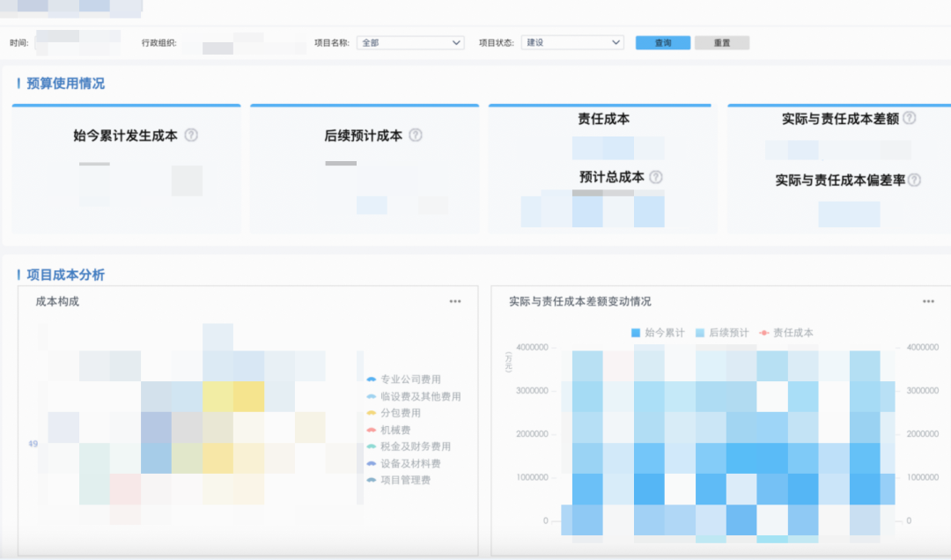Toggle 后续预计 series in chart legend
Screen dimensions: 951x560
[722, 333]
